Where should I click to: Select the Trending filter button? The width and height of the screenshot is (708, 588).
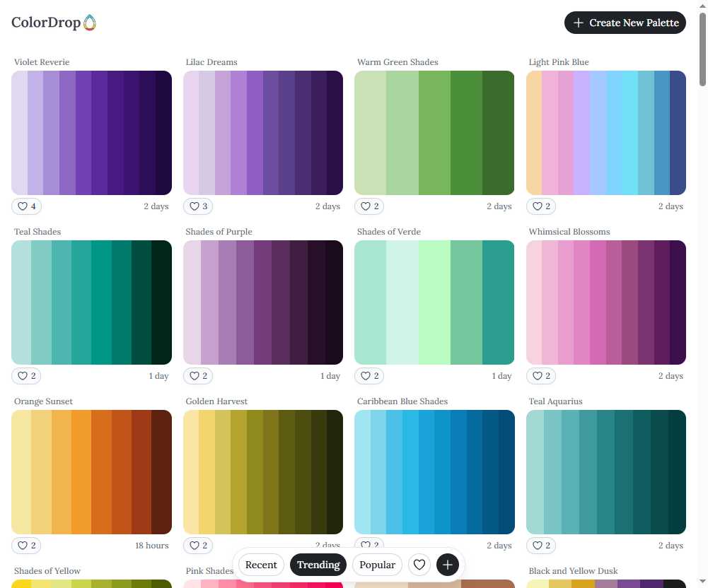point(318,565)
